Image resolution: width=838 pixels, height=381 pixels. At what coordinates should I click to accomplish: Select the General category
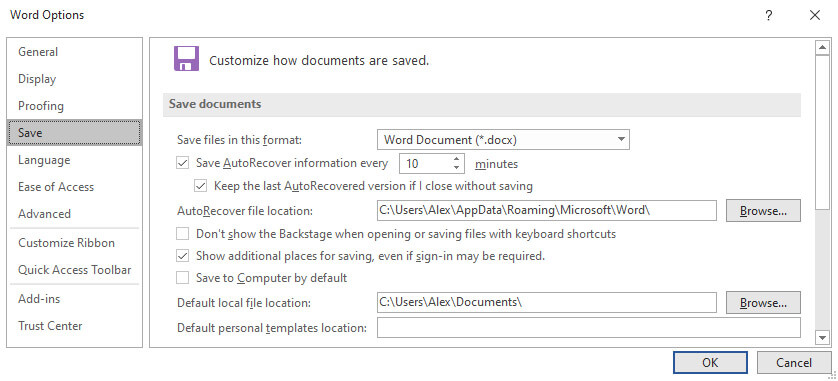74,52
